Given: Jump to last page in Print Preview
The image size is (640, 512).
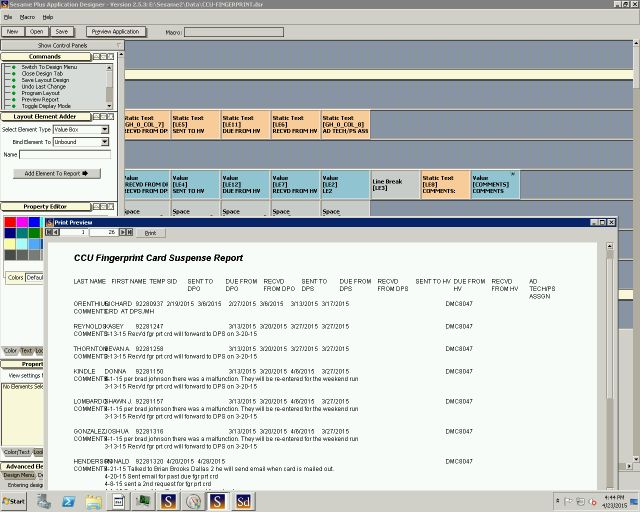Looking at the screenshot, I should [130, 232].
